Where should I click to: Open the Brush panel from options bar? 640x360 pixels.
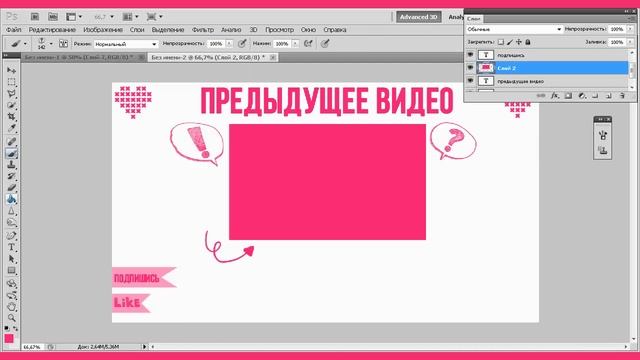pos(63,44)
